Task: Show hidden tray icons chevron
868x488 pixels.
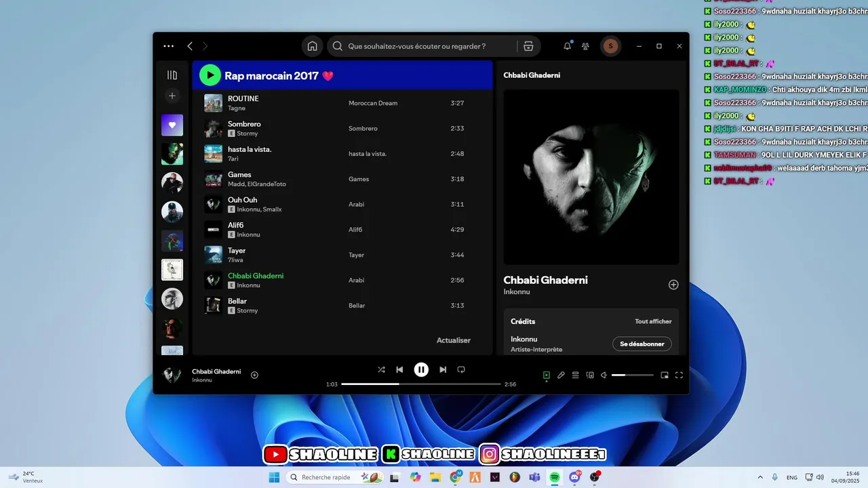Action: click(759, 477)
